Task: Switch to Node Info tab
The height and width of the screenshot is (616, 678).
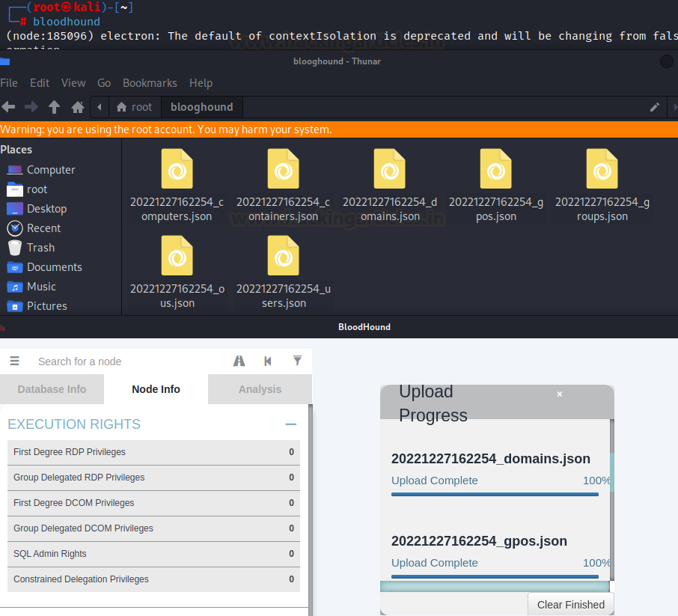Action: [156, 389]
